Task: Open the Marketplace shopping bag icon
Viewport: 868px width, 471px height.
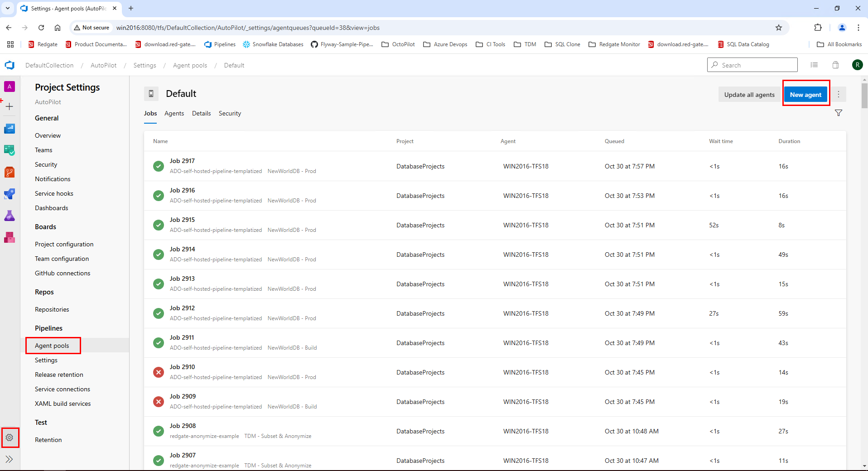Action: point(835,65)
